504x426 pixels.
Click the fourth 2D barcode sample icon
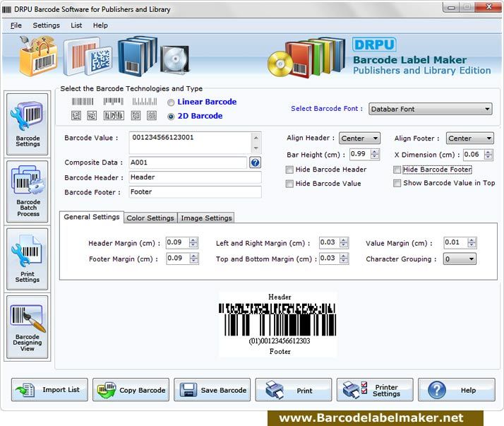[136, 116]
